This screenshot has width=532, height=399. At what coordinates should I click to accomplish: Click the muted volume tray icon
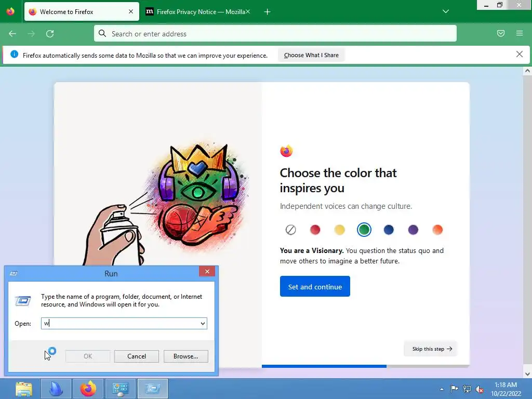pos(480,389)
